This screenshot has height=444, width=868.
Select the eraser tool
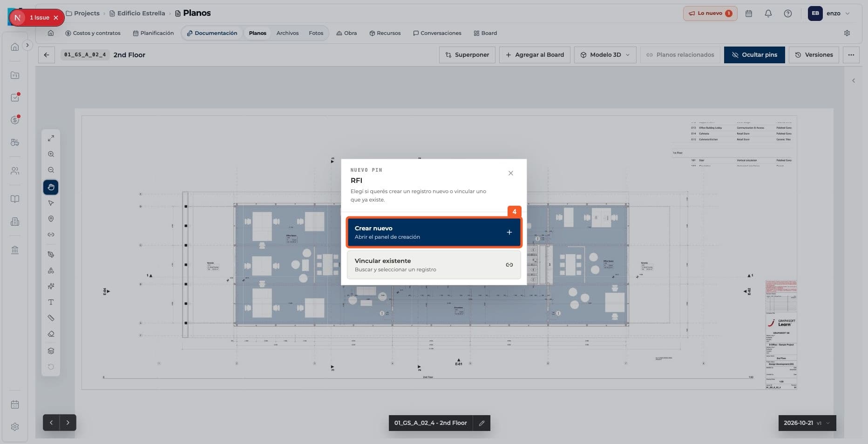pyautogui.click(x=51, y=334)
